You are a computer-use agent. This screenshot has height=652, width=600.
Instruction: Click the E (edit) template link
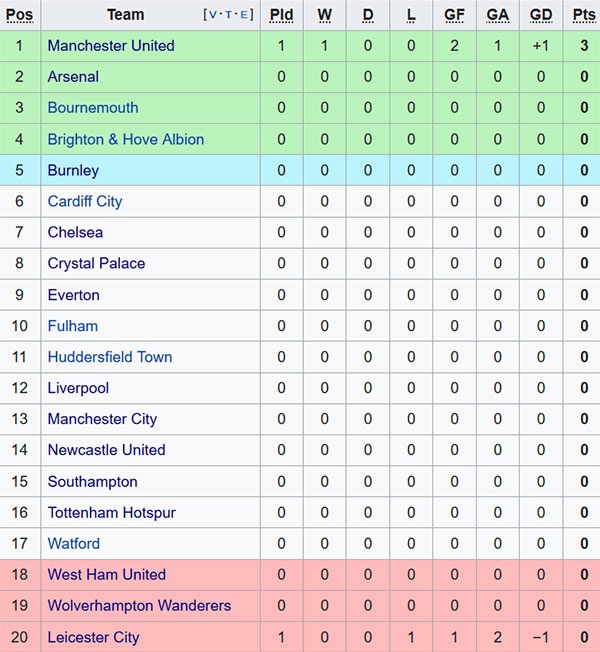[x=243, y=16]
